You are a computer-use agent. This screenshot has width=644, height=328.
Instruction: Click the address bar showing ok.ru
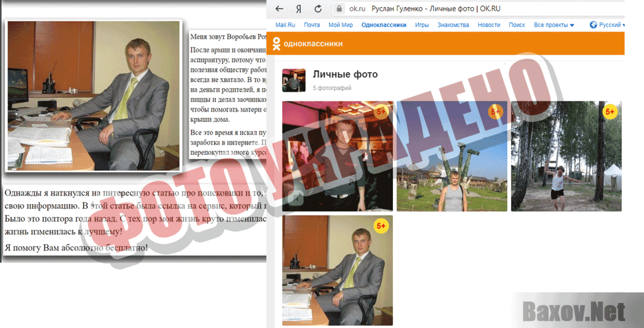[357, 9]
